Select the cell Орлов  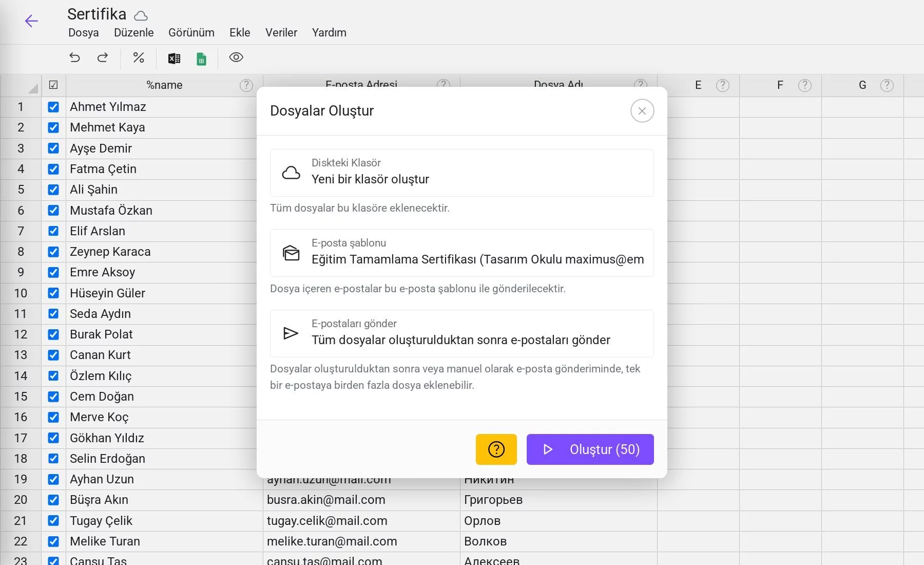(x=559, y=521)
